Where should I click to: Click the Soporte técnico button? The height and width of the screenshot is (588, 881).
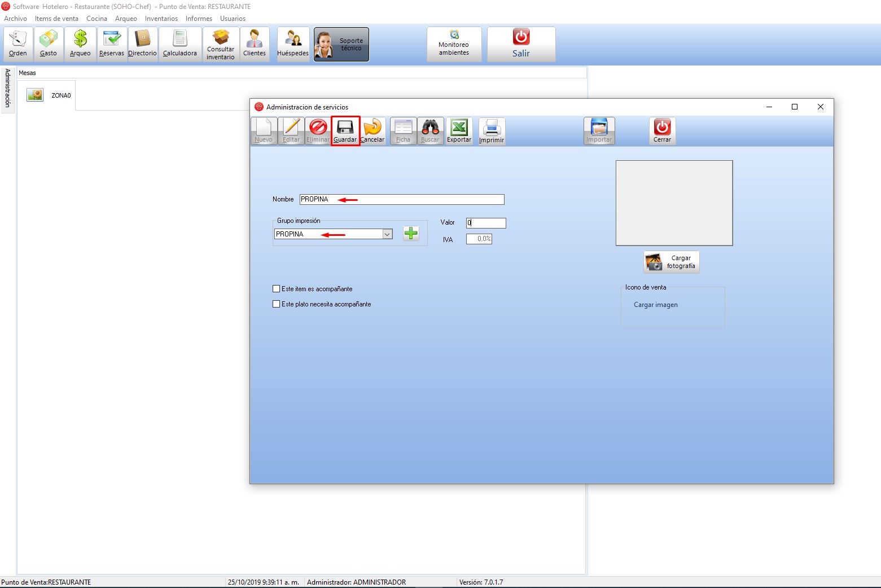(x=341, y=45)
